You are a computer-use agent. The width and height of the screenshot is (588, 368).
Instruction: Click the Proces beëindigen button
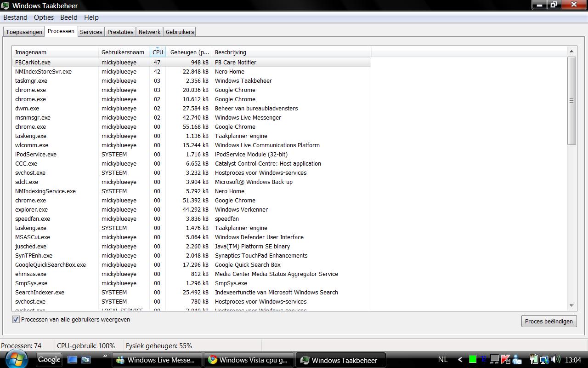(x=548, y=321)
